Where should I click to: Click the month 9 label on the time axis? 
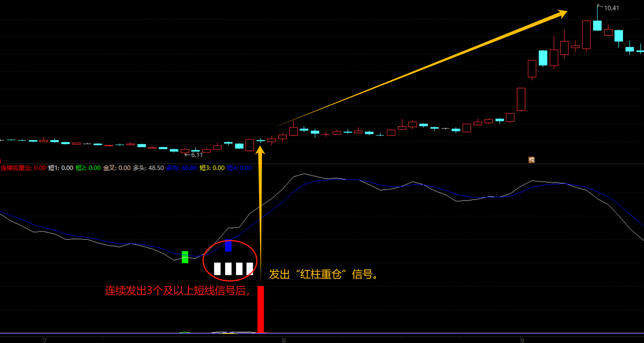(x=523, y=340)
